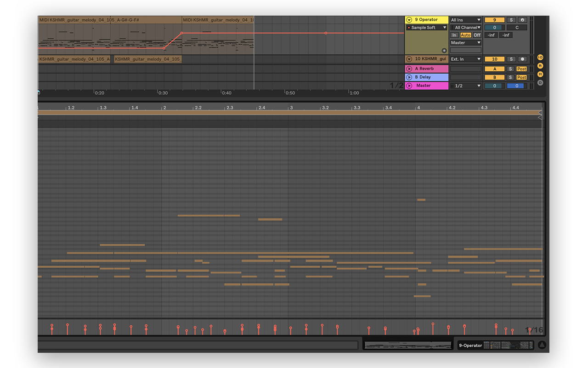Click the Operator empty output channel chooser
The width and height of the screenshot is (588, 368).
(x=466, y=50)
